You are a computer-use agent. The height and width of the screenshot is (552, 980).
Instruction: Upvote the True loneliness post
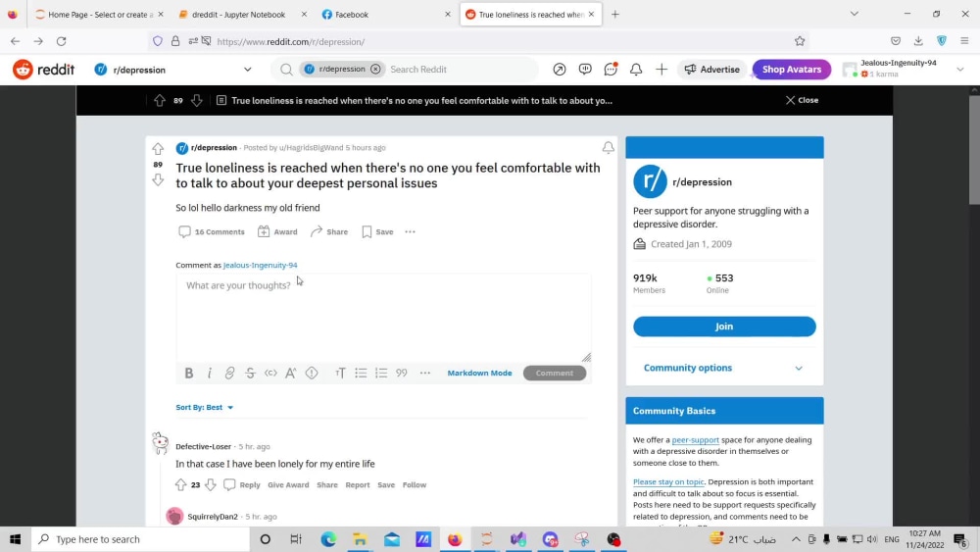[158, 149]
